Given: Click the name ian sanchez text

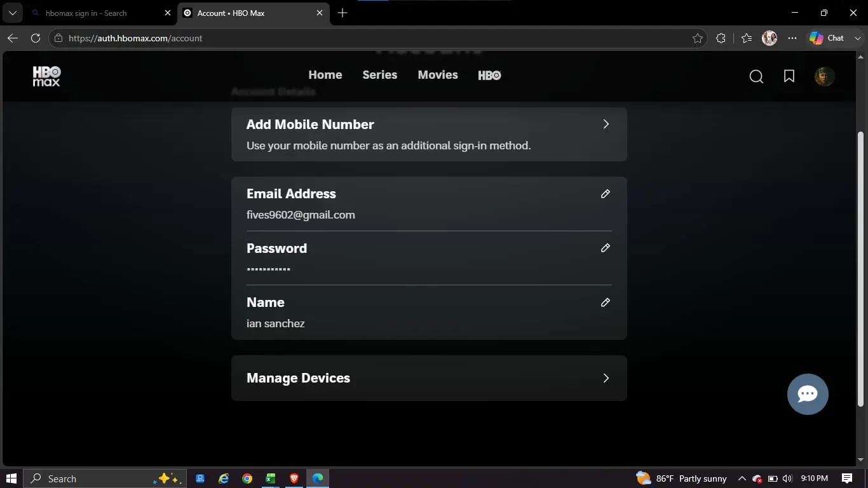Looking at the screenshot, I should point(276,323).
